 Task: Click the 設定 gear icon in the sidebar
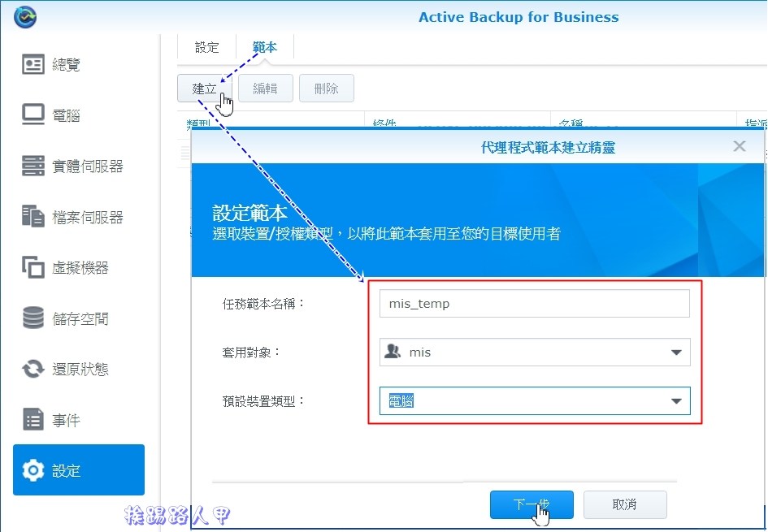[33, 470]
